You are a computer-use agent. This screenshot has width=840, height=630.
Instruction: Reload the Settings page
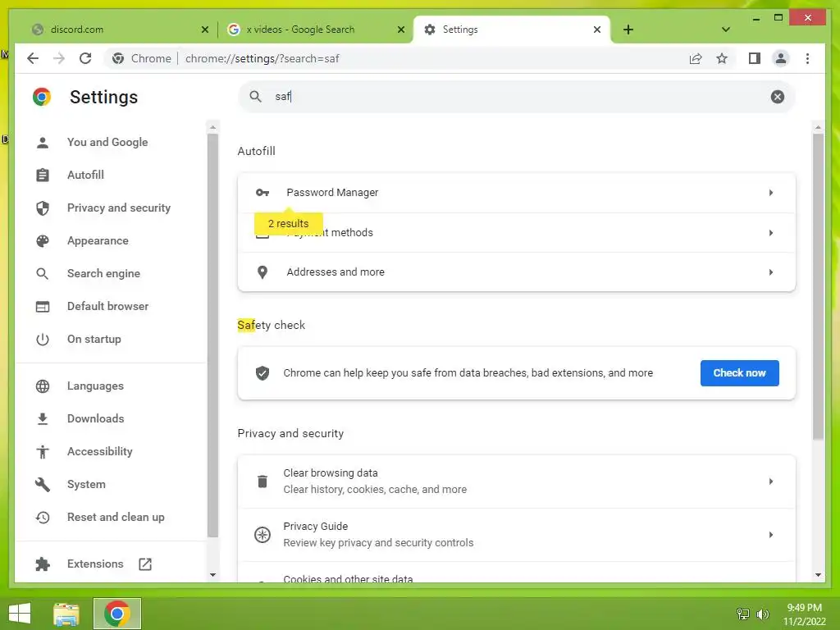[85, 58]
